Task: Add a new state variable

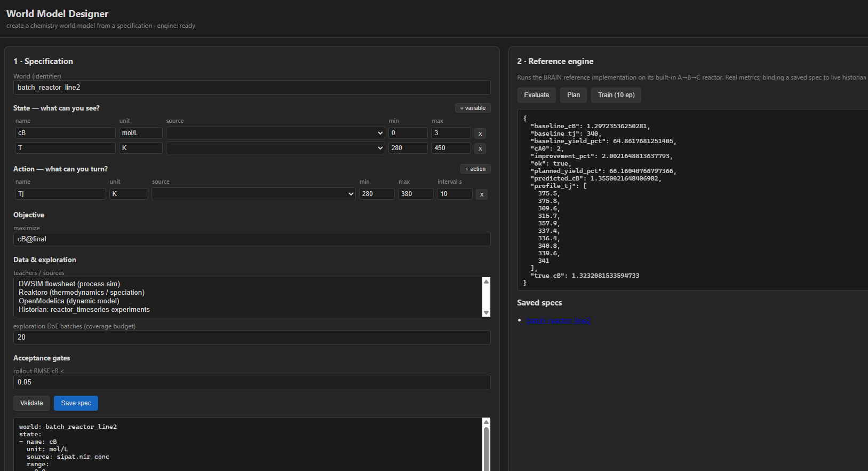Action: [473, 108]
